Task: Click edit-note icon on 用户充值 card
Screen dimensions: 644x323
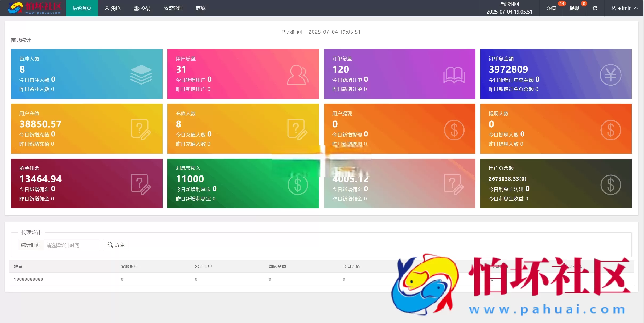Action: [x=141, y=129]
